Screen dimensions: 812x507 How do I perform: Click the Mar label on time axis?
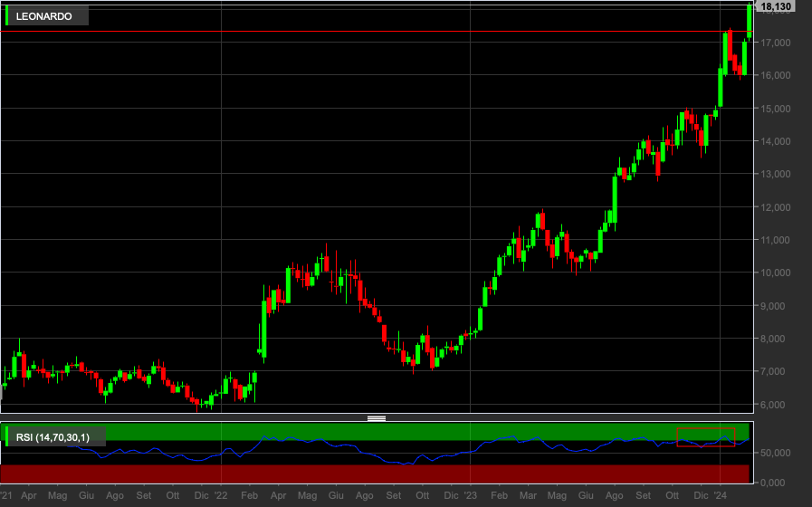(529, 495)
